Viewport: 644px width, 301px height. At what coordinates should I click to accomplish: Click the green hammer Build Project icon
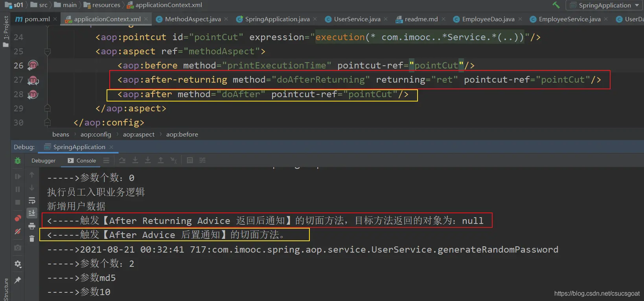(x=556, y=5)
